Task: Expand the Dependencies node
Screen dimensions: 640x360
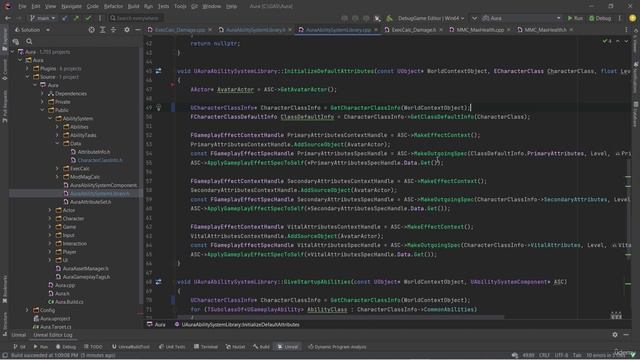Action: tap(42, 93)
